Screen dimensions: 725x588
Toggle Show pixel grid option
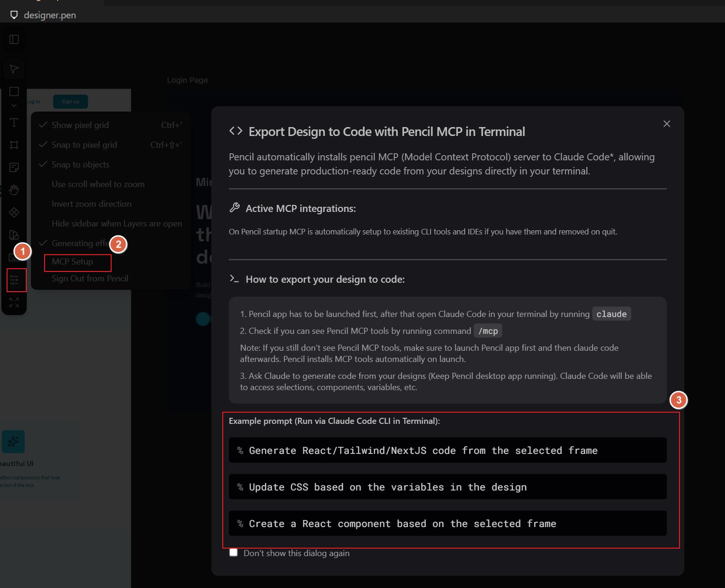[x=80, y=125]
